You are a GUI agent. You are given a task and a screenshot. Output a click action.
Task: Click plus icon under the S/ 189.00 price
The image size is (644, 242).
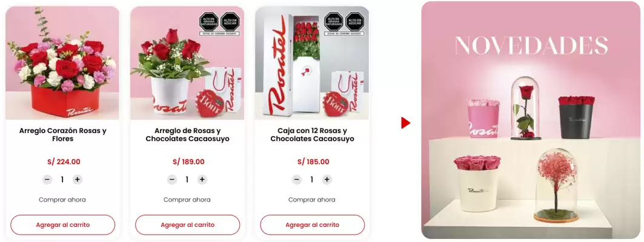[202, 180]
